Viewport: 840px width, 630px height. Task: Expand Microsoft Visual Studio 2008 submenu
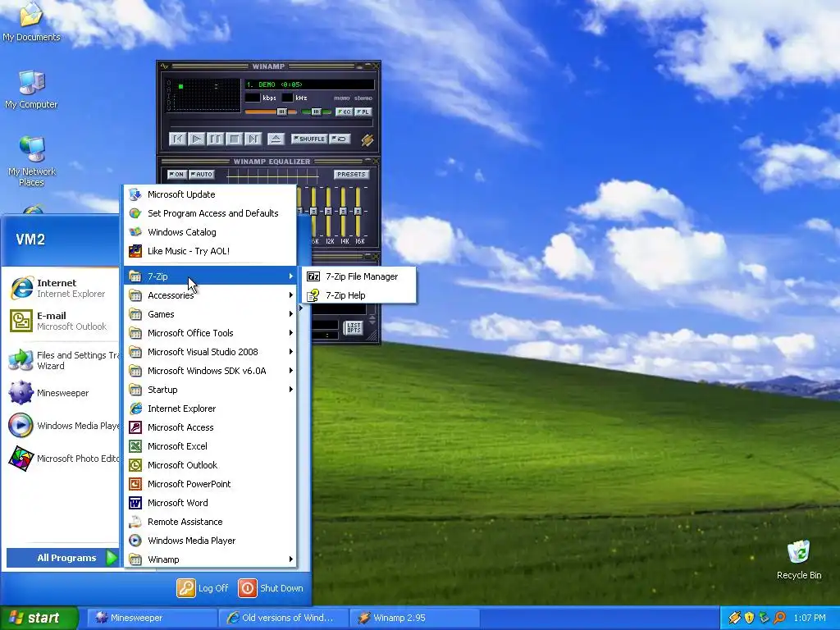click(x=211, y=352)
